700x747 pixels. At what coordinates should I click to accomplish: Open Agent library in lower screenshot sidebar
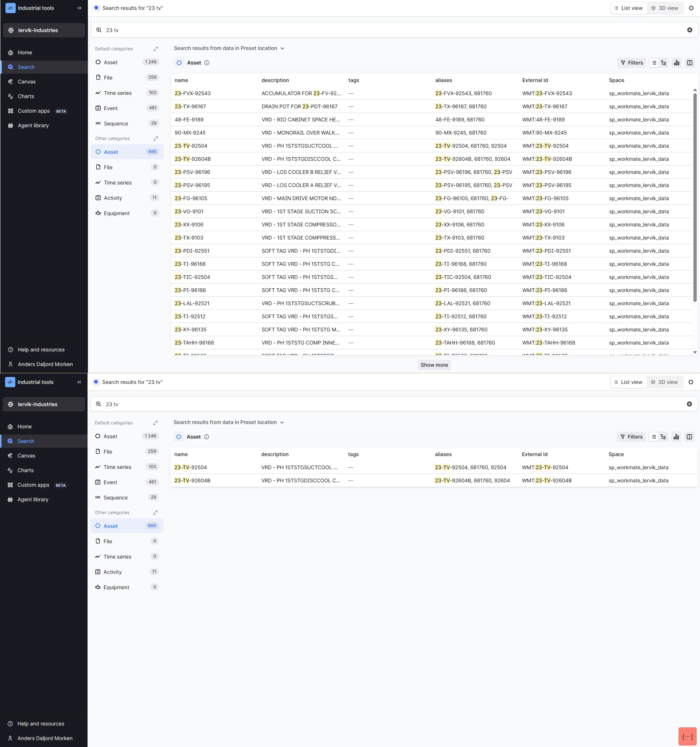(44, 500)
